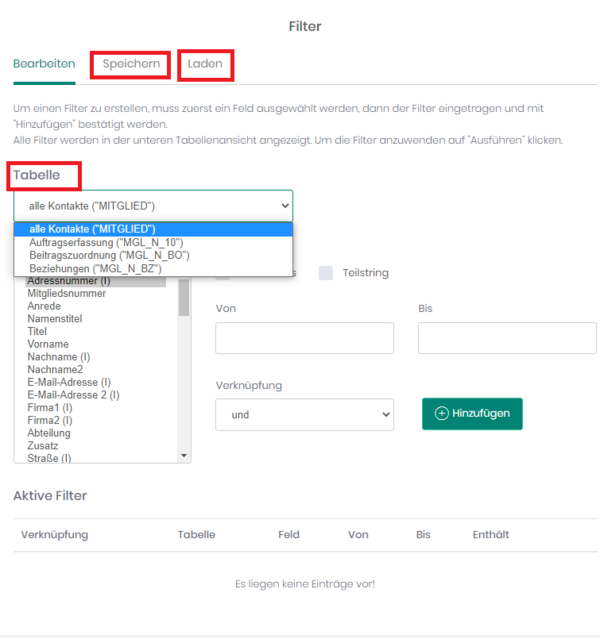Toggle the Teilstring checkbox
The image size is (600, 639).
tap(326, 273)
